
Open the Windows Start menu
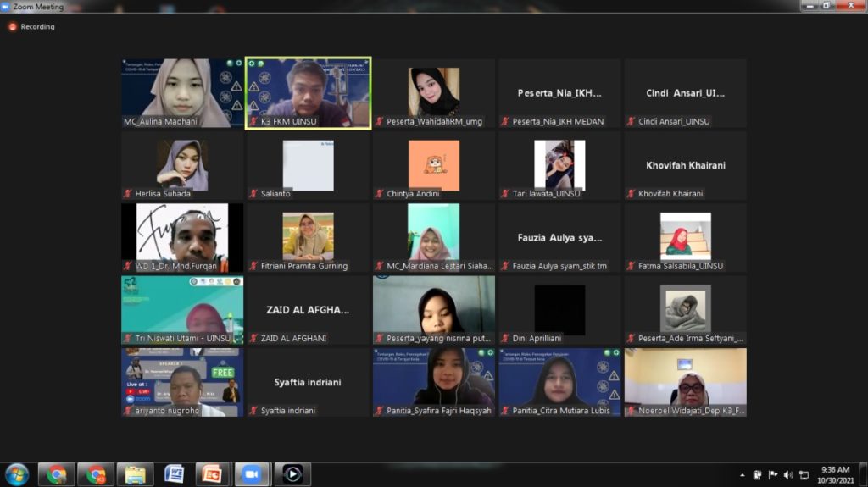coord(16,473)
